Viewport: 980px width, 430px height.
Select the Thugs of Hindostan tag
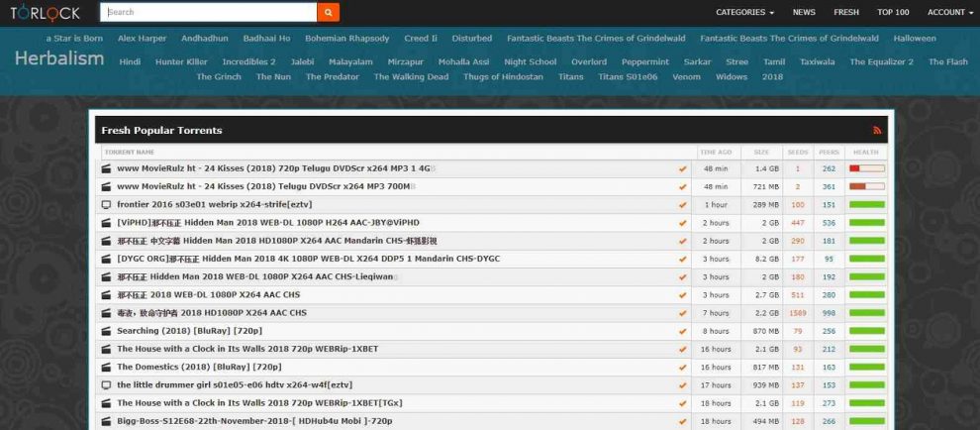(x=503, y=77)
